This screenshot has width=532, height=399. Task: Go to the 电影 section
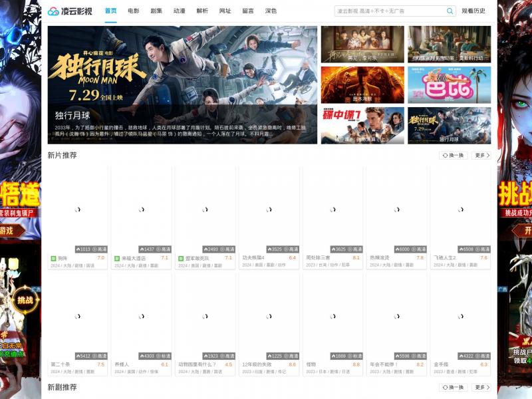click(134, 11)
